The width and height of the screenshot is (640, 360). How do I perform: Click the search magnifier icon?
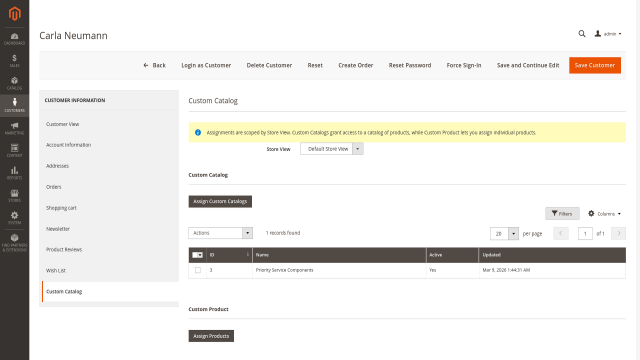tap(582, 34)
